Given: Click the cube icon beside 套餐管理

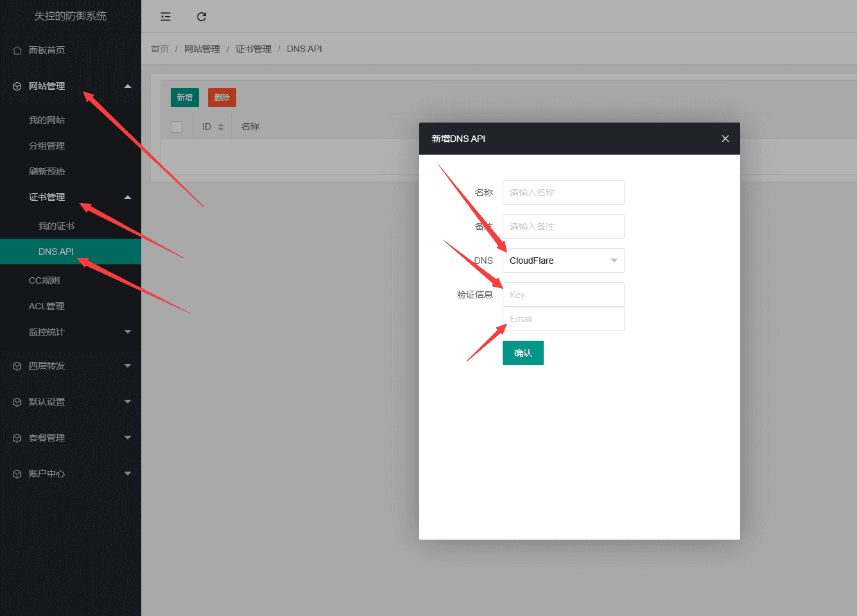Looking at the screenshot, I should click(17, 438).
